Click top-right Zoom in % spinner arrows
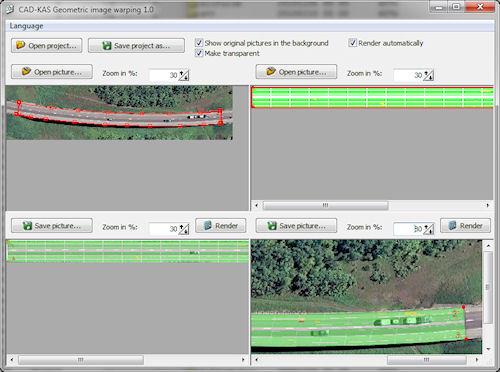Screen dimensions: 500x372 tap(429, 75)
